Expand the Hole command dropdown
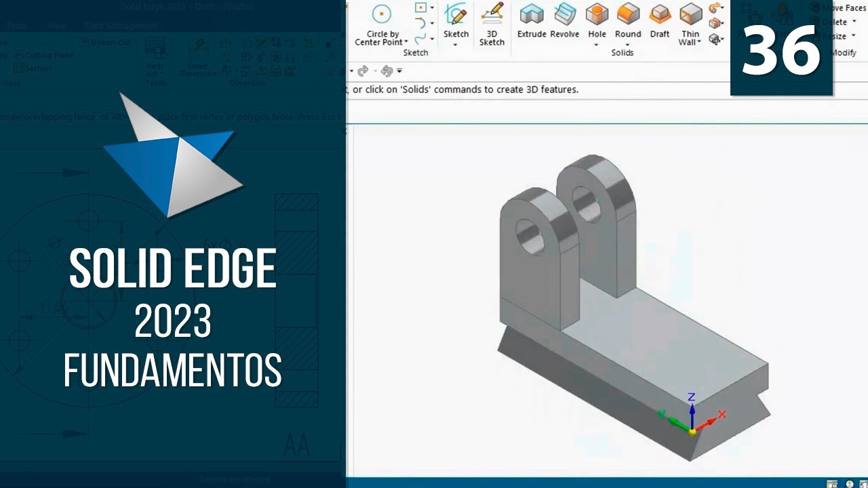Viewport: 868px width, 488px height. point(597,45)
